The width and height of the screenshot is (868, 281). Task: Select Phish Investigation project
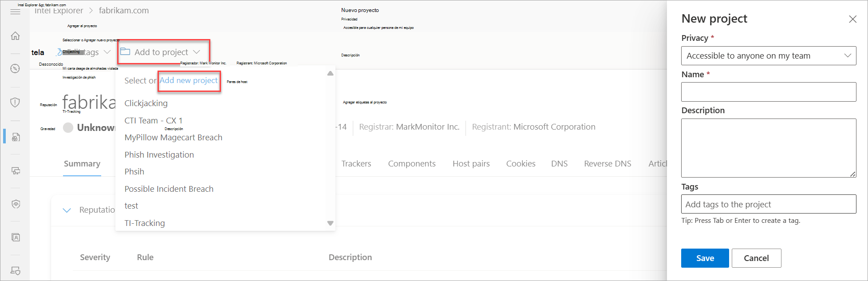[x=159, y=155]
